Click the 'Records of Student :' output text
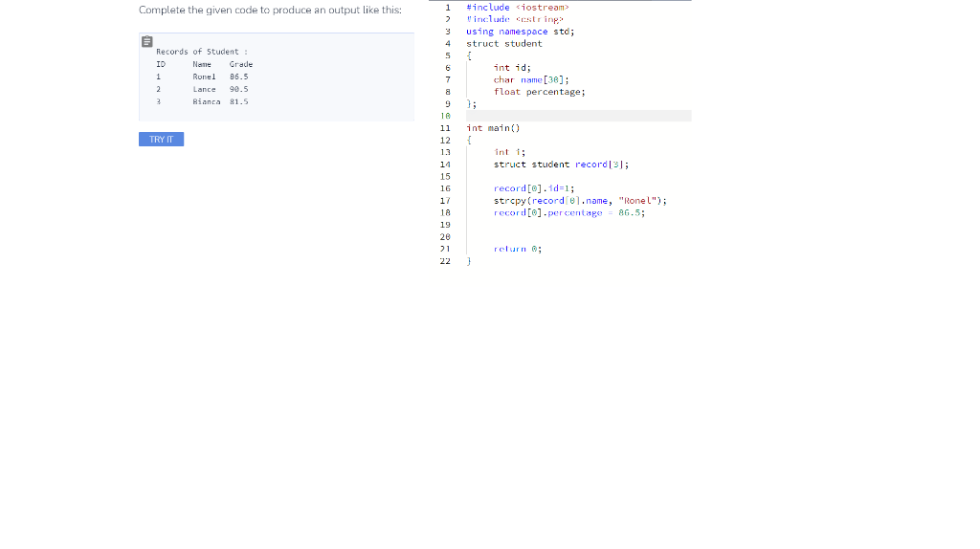This screenshot has width=980, height=549. click(201, 52)
